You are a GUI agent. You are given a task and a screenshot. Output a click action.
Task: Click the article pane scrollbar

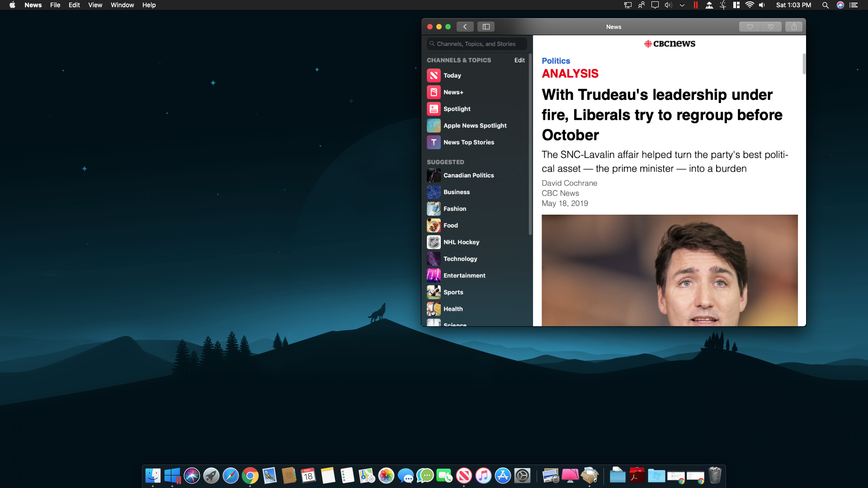[804, 64]
